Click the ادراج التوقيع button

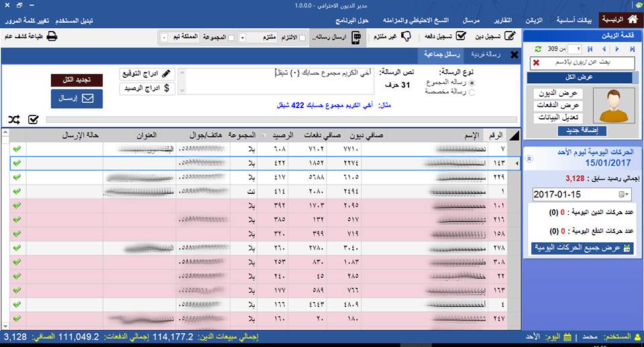click(147, 74)
